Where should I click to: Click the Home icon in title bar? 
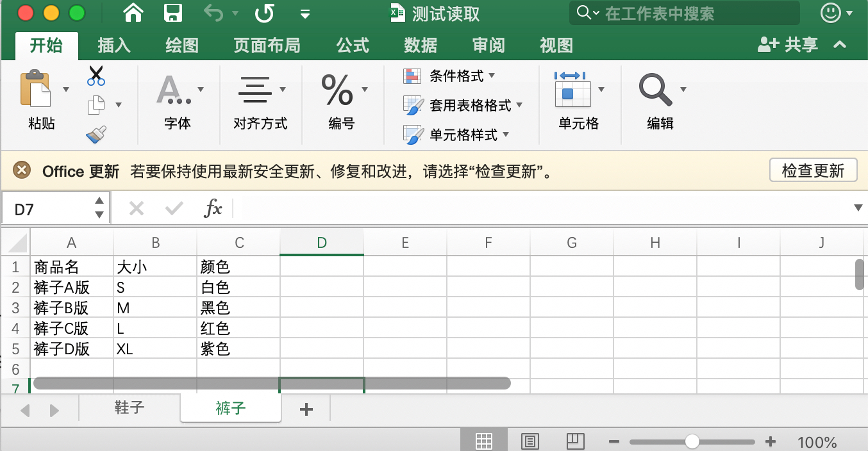133,13
